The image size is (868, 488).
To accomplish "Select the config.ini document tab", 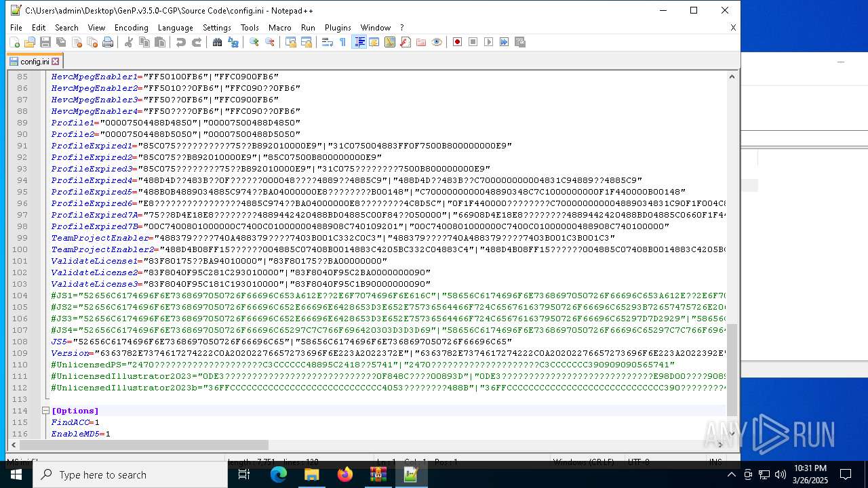I will [35, 62].
